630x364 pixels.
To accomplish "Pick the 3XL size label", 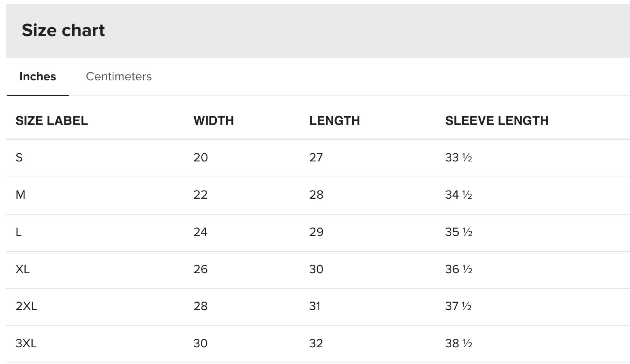I will (x=26, y=343).
